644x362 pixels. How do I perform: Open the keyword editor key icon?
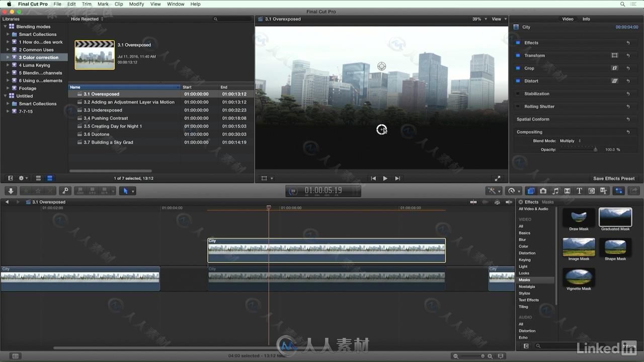tap(65, 191)
